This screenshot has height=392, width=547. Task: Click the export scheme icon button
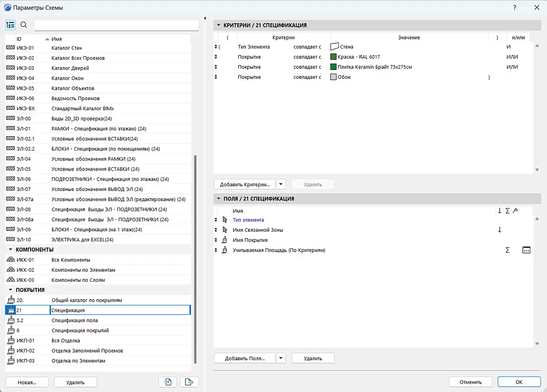pos(189,382)
